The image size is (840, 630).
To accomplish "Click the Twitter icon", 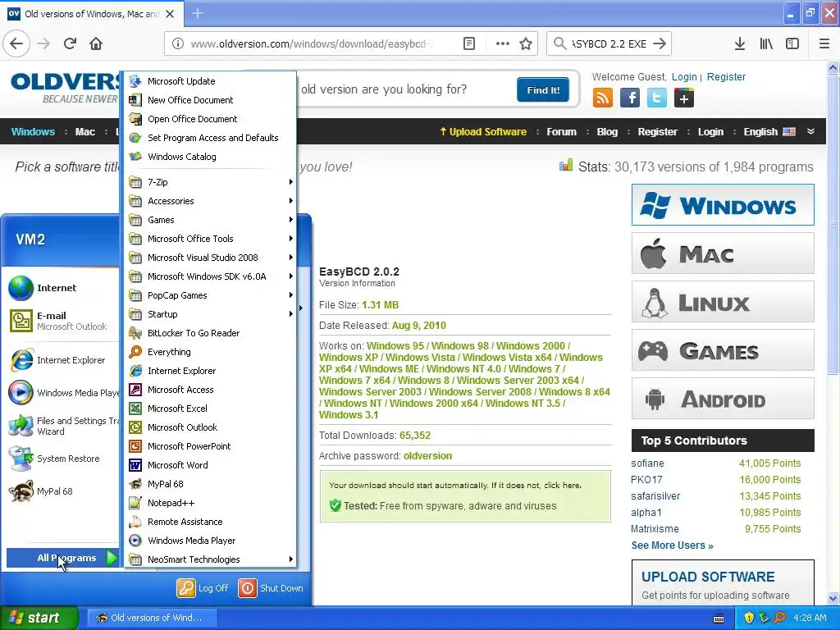I will [657, 98].
